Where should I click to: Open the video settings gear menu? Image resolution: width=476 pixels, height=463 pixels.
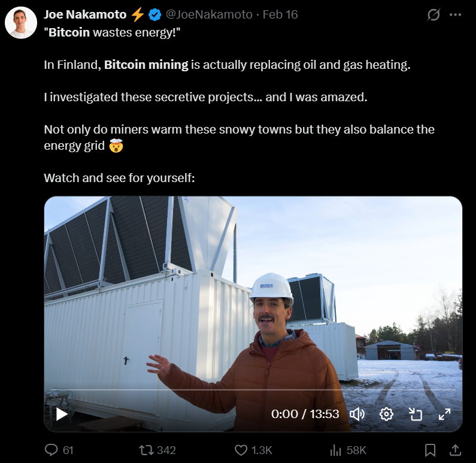[x=386, y=414]
